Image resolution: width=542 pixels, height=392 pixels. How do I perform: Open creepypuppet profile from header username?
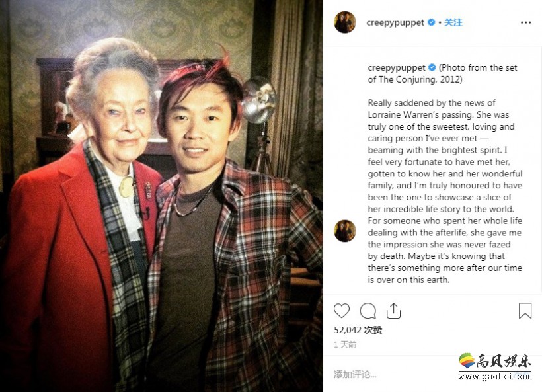coord(395,23)
